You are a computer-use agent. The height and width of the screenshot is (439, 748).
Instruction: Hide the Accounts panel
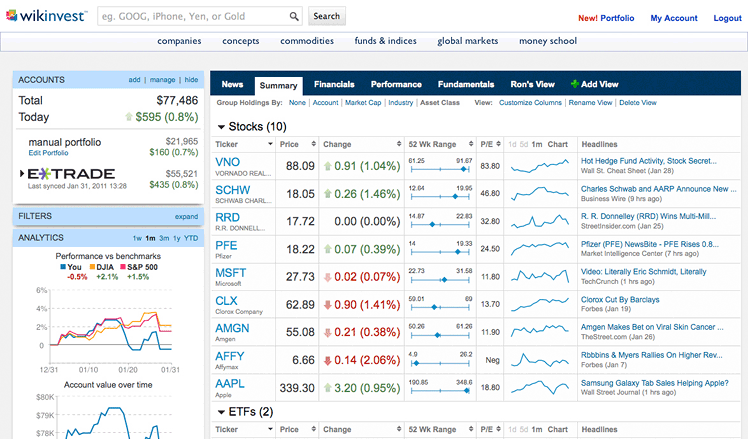(x=191, y=80)
